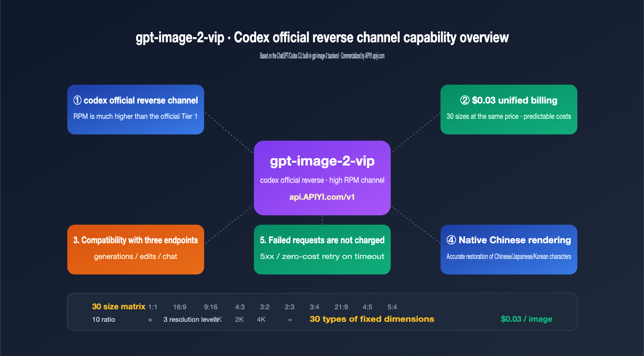
Task: Select the 4:3 ratio value
Action: [x=240, y=307]
